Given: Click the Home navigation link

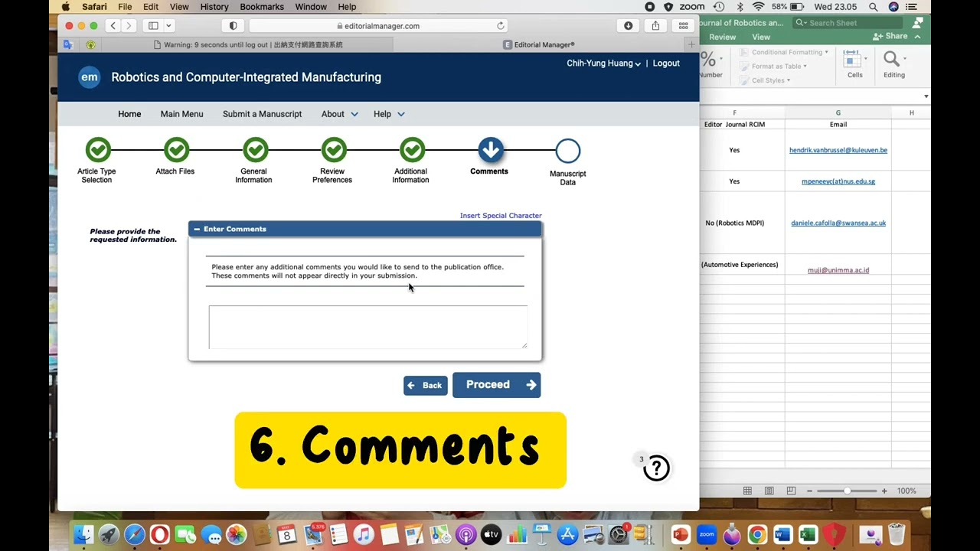Looking at the screenshot, I should point(129,114).
